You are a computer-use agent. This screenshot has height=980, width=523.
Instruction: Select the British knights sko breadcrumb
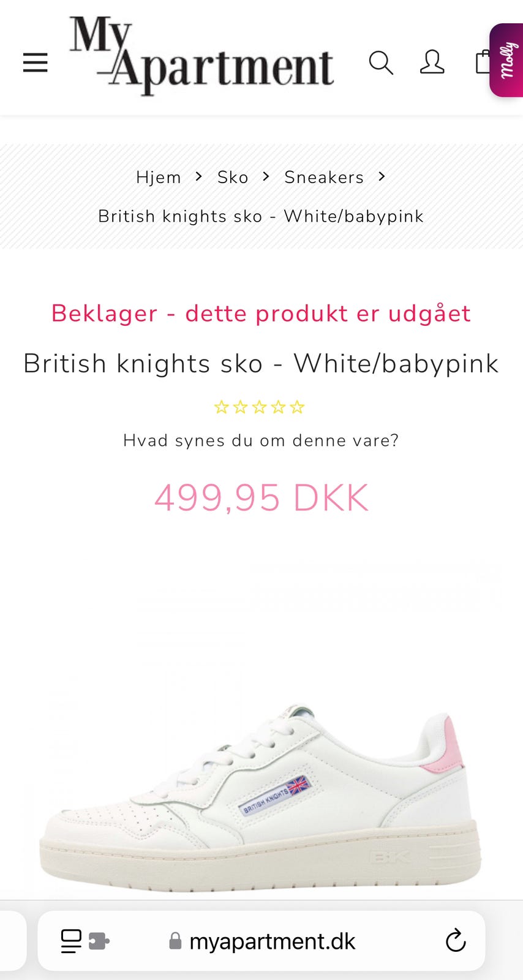[261, 216]
